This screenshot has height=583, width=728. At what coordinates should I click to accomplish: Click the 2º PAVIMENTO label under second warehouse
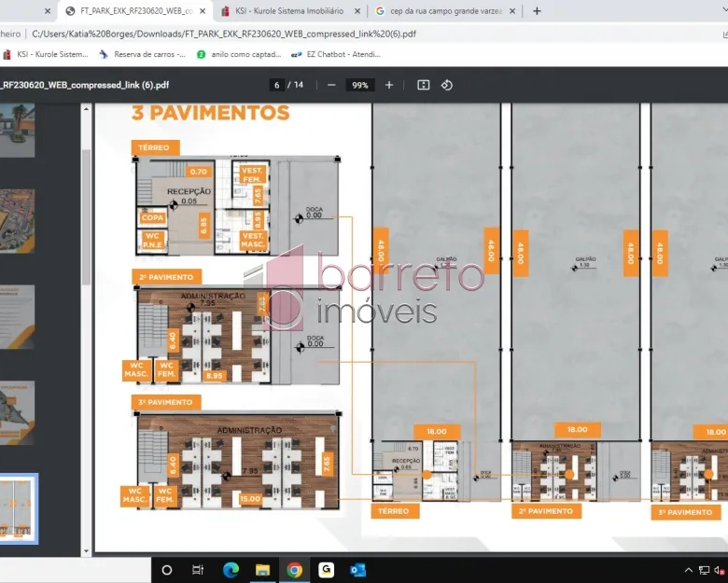tap(546, 511)
